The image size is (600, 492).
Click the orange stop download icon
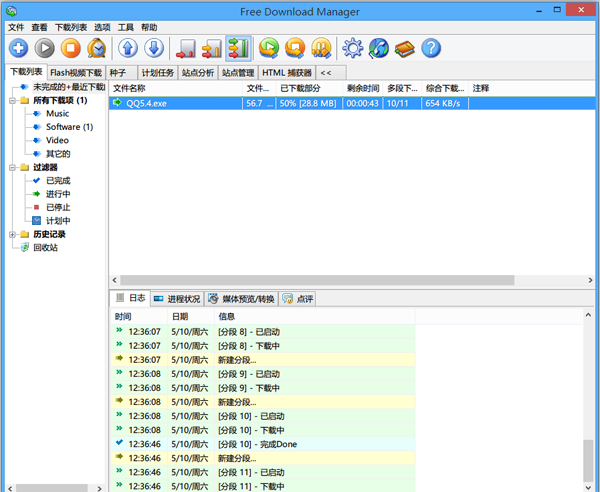point(71,47)
